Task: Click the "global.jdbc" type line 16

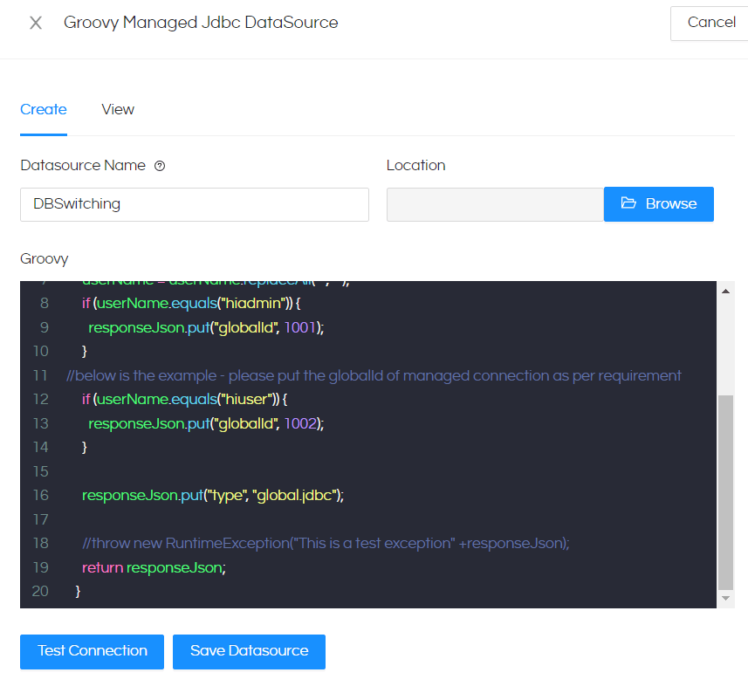Action: pos(213,495)
